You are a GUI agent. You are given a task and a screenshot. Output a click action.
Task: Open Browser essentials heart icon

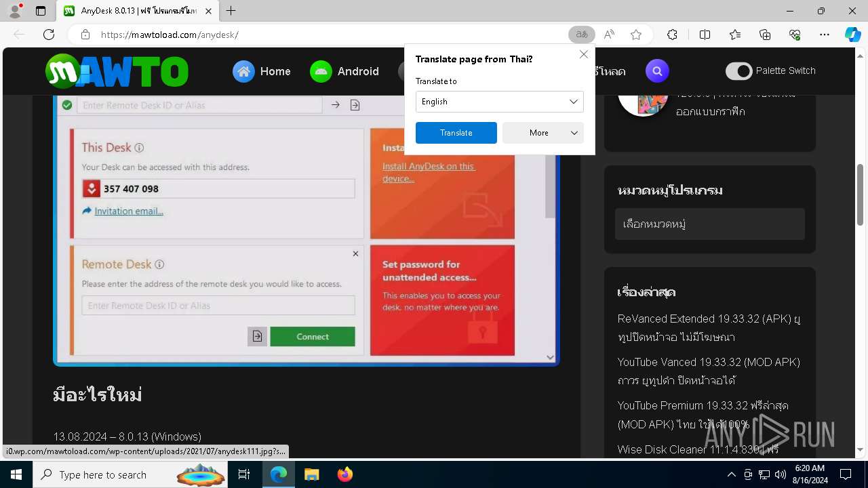795,35
